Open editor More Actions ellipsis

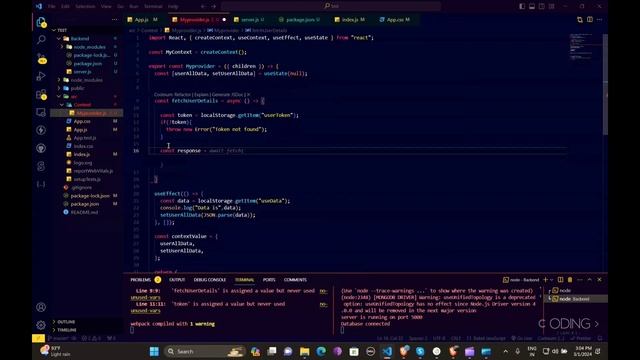(599, 20)
